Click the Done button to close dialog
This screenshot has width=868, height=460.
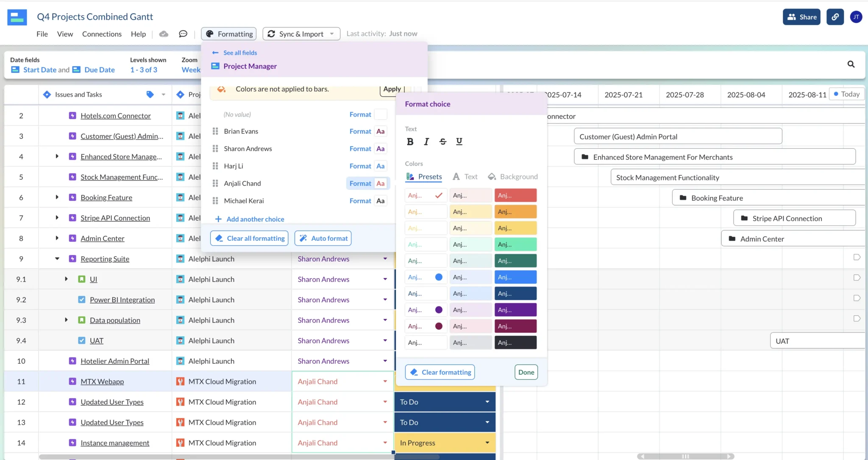pos(526,372)
